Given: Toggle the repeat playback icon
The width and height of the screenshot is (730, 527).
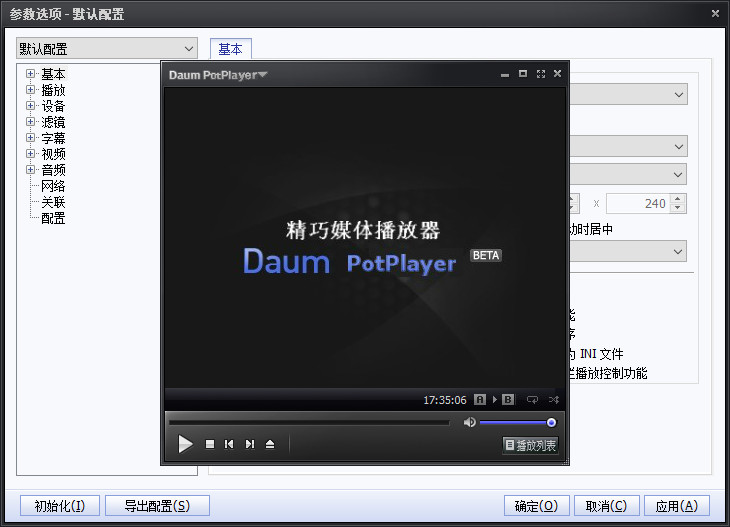Looking at the screenshot, I should tap(532, 399).
